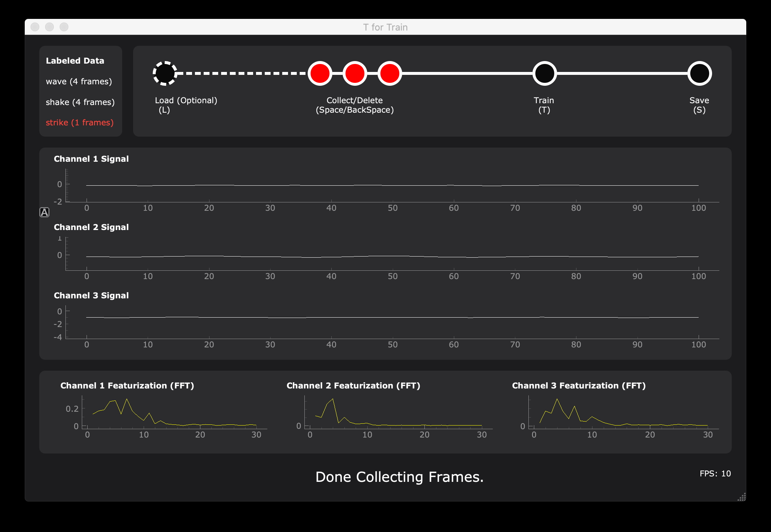Select the 'wave (4 frames)' label
This screenshot has width=771, height=532.
pos(79,81)
